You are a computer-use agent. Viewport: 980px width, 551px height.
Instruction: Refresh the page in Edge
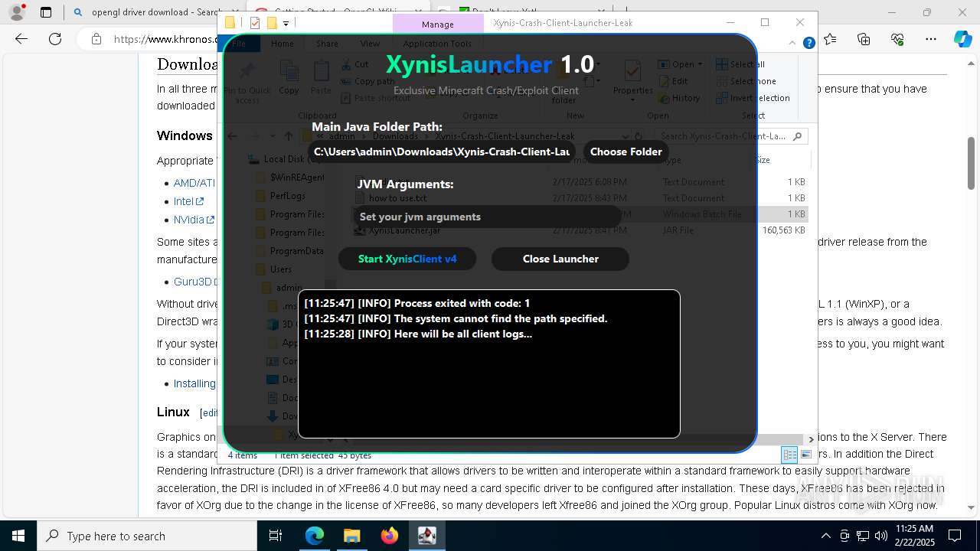[x=55, y=39]
